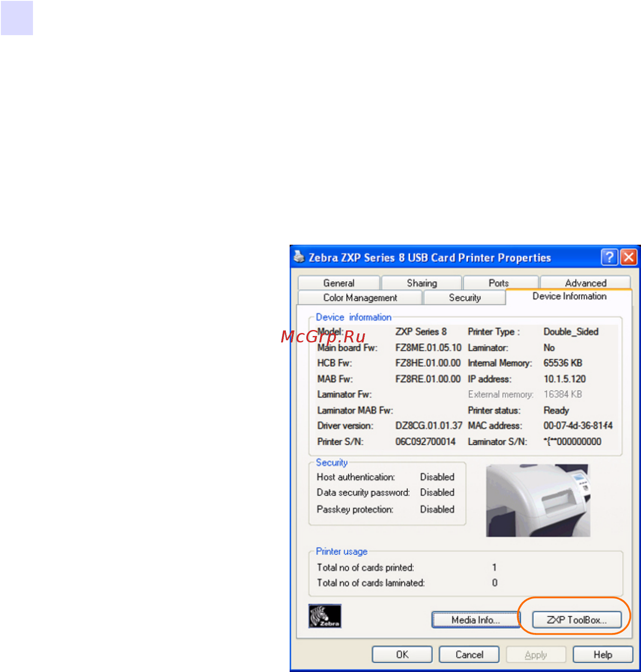Click the Laminator No value
Viewport: 641px width, 672px height.
(549, 348)
